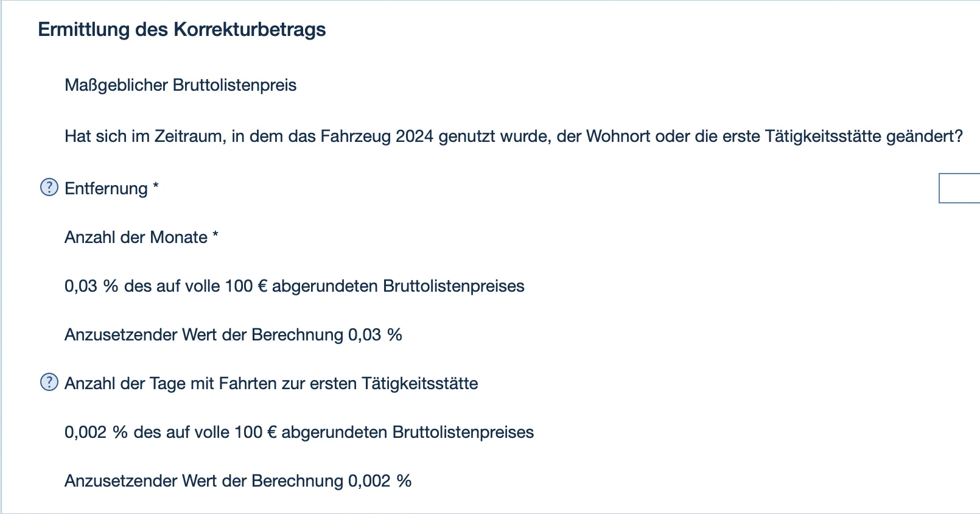The image size is (980, 514).
Task: Click help icon beside Anzahl der Tage
Action: (x=49, y=382)
